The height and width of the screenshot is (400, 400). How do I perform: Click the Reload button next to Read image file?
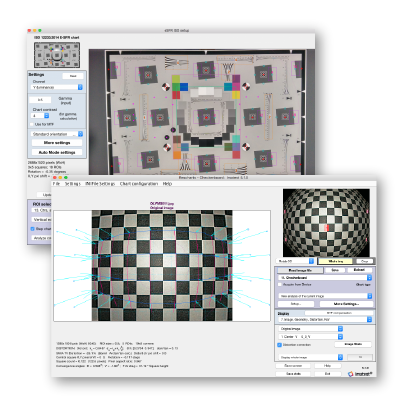(x=359, y=270)
